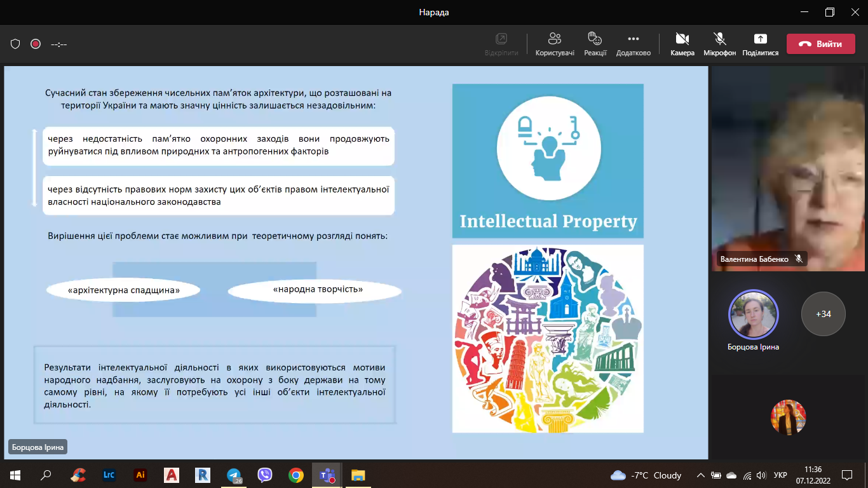Open the share content tray
Viewport: 868px width, 488px height.
coord(760,44)
